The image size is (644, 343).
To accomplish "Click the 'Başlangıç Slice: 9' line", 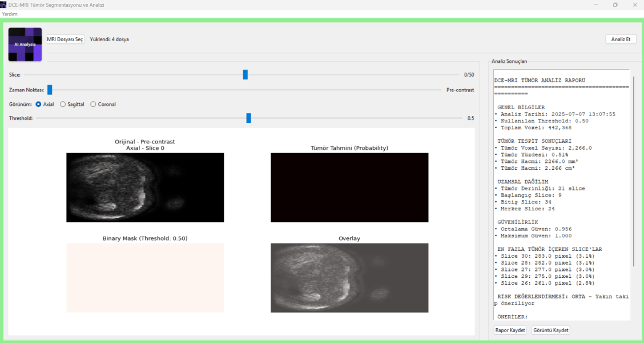I will coord(528,196).
